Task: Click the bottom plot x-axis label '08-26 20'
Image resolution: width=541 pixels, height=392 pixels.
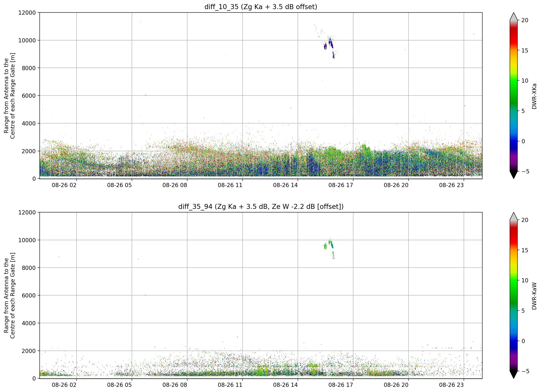Action: pos(396,385)
